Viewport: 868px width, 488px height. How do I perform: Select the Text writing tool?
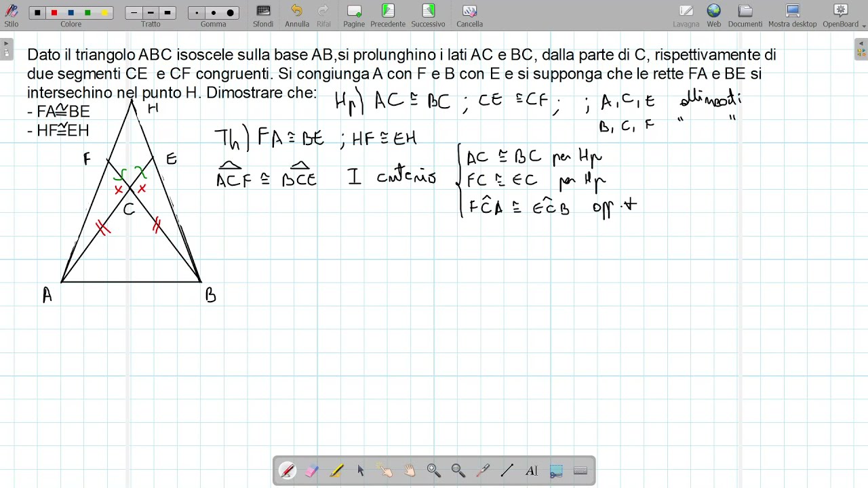532,470
